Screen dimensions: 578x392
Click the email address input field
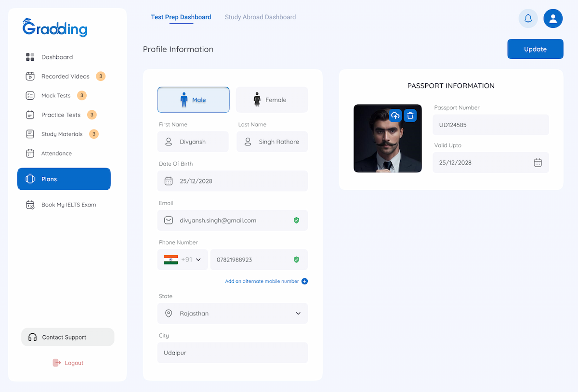(x=233, y=220)
